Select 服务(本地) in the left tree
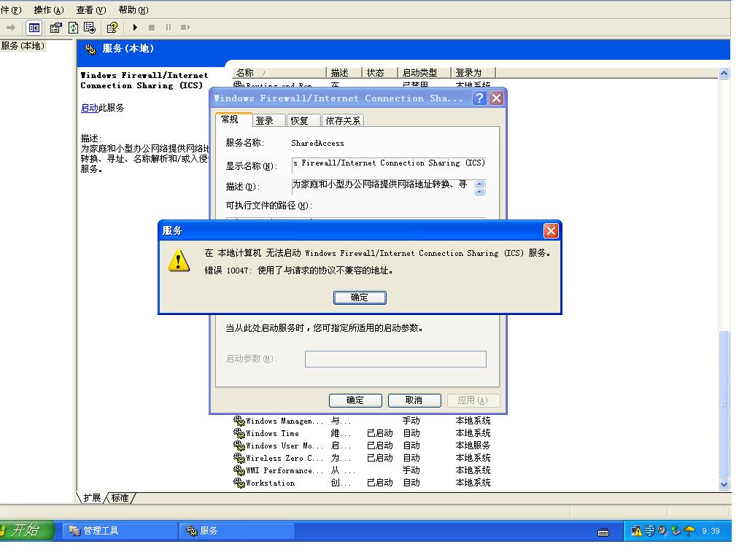The height and width of the screenshot is (560, 747). coord(23,46)
